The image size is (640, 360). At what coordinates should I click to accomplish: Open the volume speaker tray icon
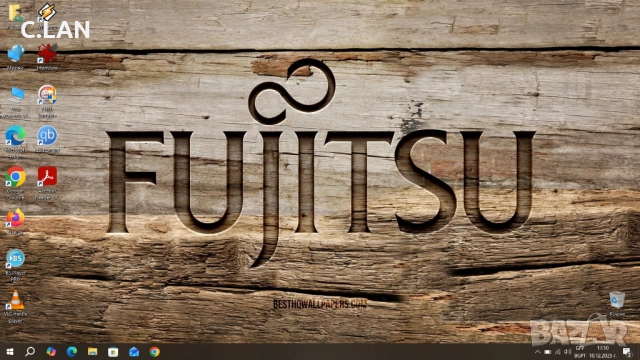(567, 352)
